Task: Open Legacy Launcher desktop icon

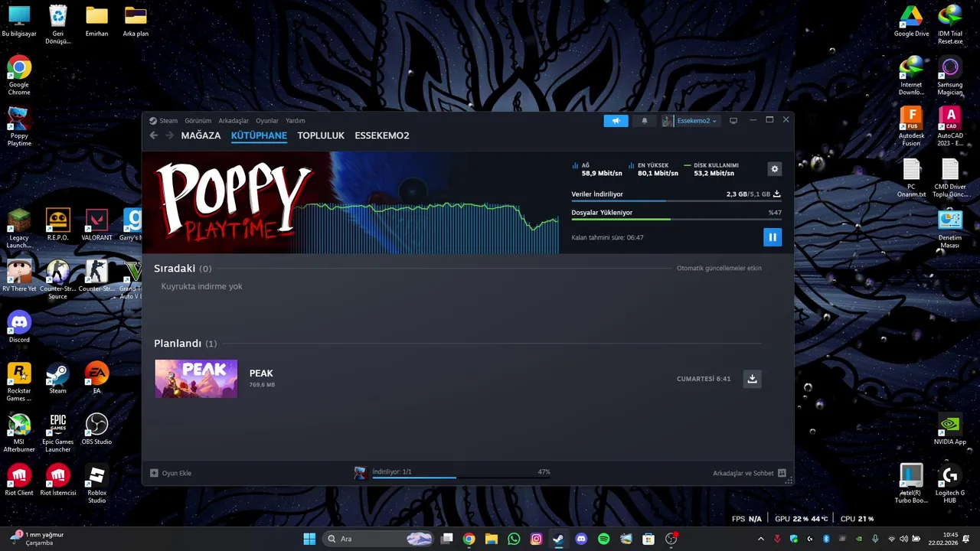Action: coord(19,228)
